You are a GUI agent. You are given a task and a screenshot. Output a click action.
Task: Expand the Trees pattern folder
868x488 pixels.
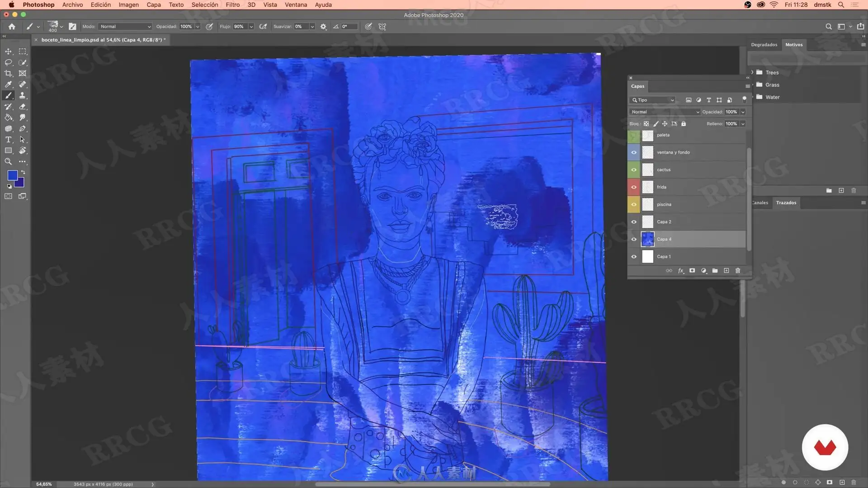[x=752, y=72]
